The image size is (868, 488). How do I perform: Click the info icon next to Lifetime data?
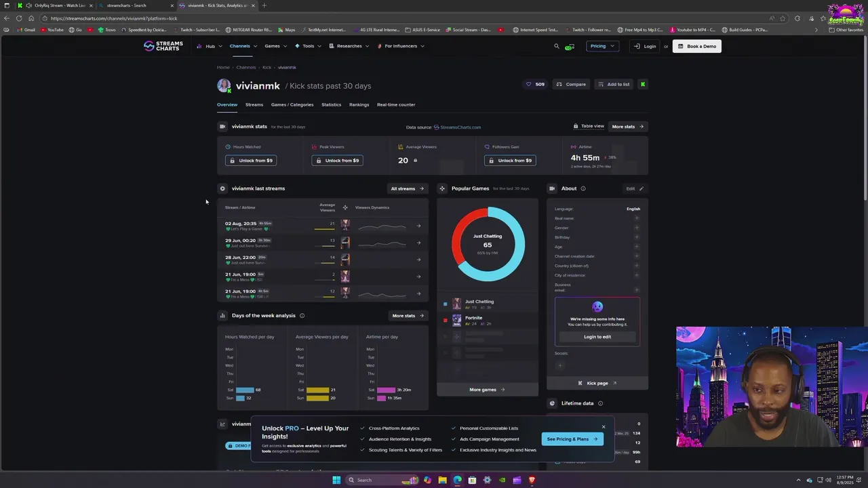click(600, 403)
